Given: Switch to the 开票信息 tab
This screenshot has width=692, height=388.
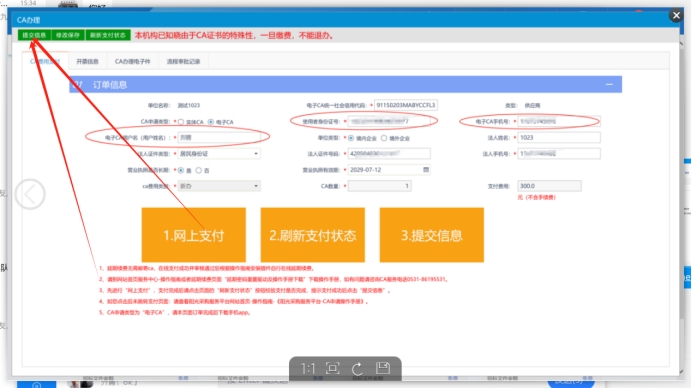Looking at the screenshot, I should point(87,61).
